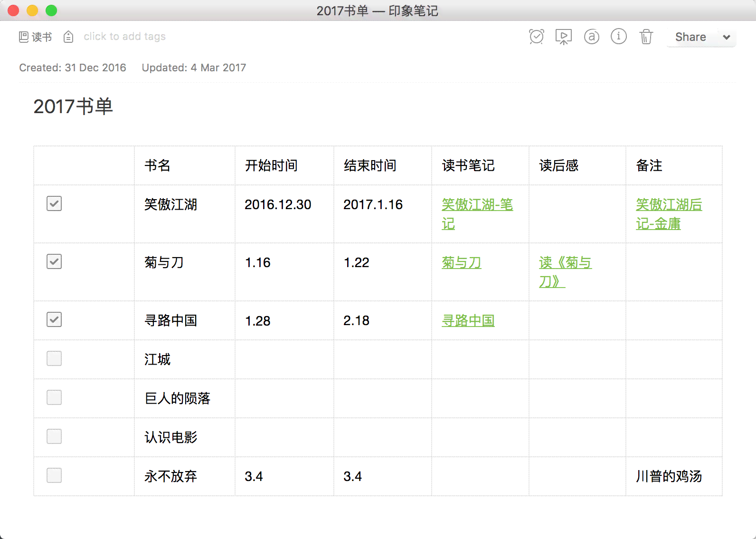The image size is (756, 539).
Task: Show note info icon
Action: coord(619,36)
